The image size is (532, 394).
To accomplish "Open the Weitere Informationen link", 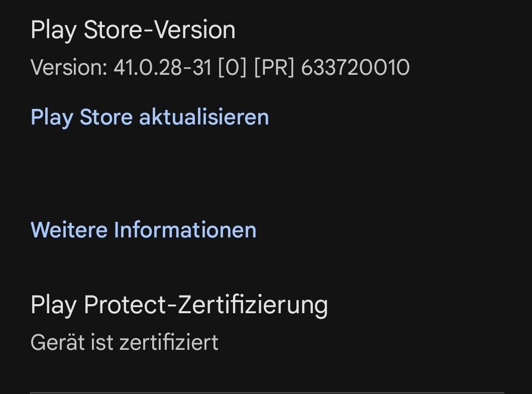I will 144,230.
